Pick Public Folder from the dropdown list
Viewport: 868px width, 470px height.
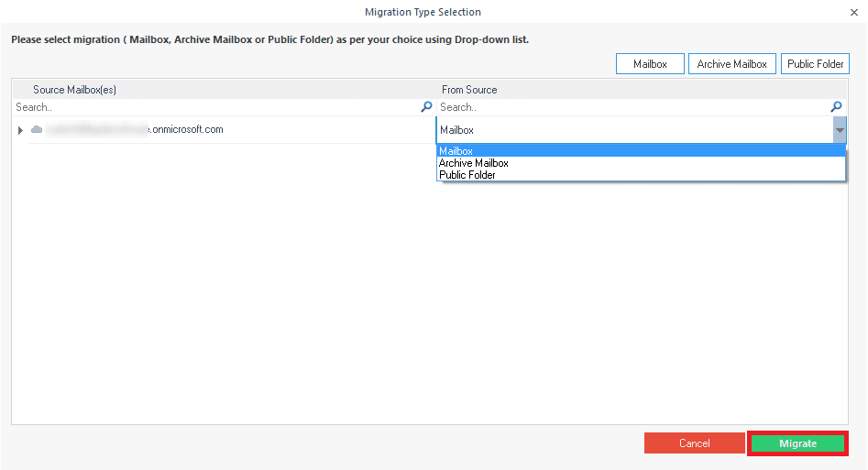[x=467, y=175]
